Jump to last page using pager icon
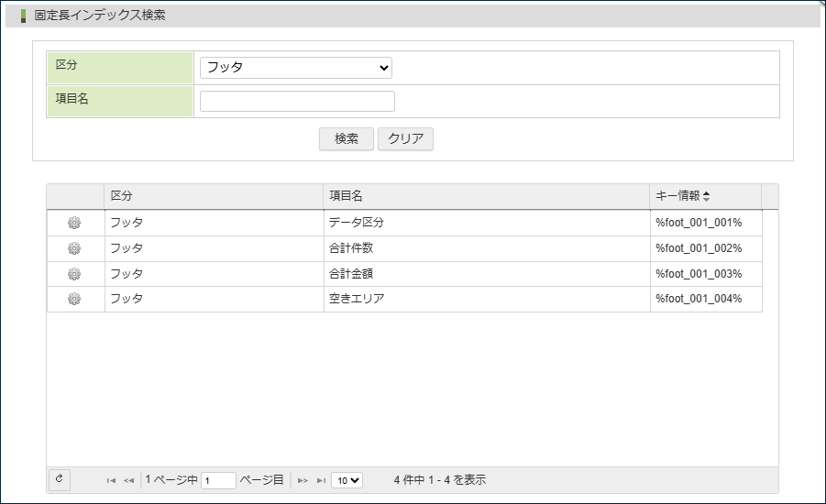 pos(320,480)
